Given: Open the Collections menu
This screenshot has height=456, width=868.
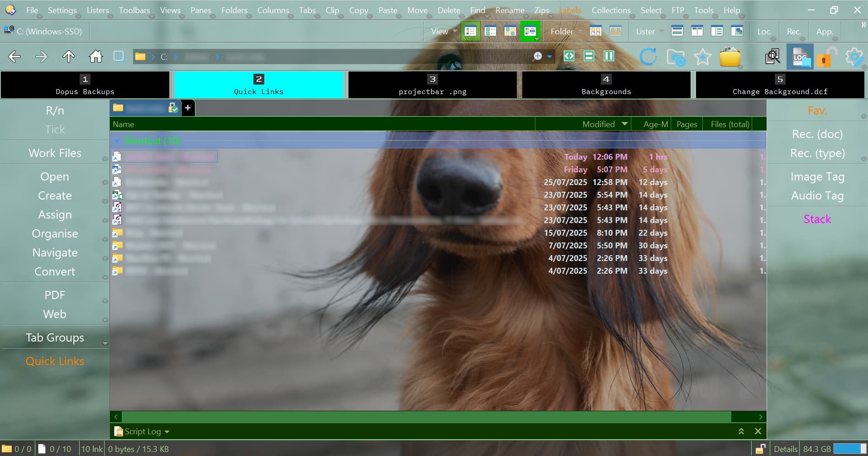Looking at the screenshot, I should coord(611,10).
